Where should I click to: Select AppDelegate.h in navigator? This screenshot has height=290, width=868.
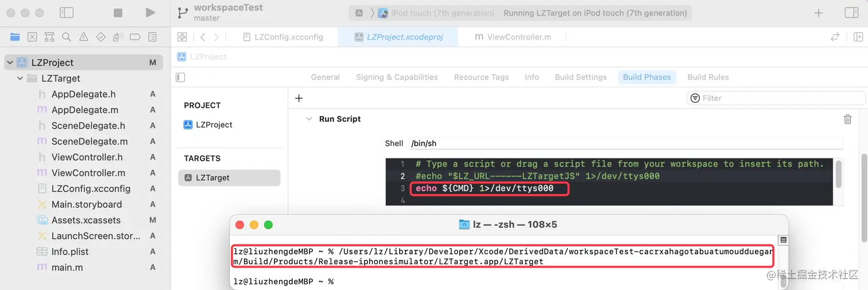tap(83, 94)
